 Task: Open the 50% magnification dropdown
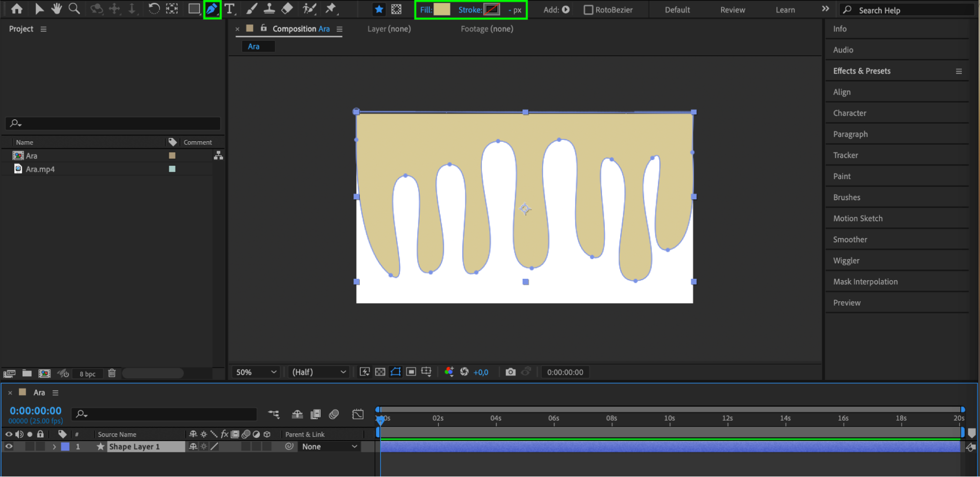(256, 372)
